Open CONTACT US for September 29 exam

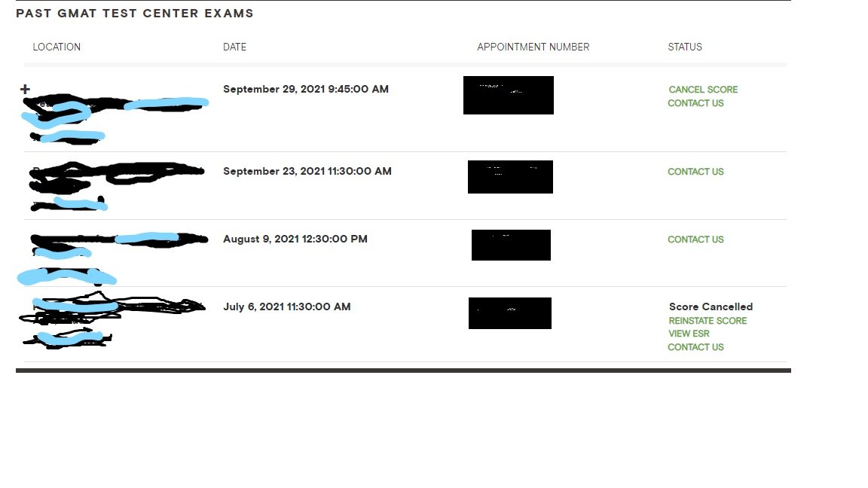(x=695, y=103)
